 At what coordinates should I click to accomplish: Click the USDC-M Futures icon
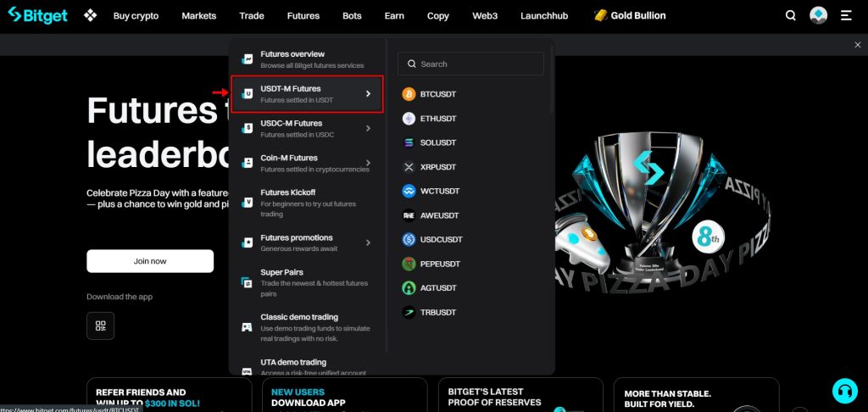[x=247, y=129]
